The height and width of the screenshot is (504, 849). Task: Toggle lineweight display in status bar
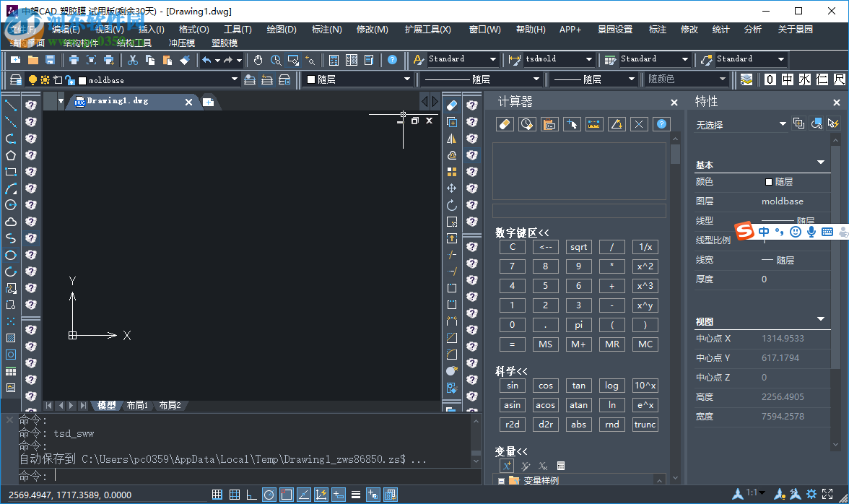pyautogui.click(x=355, y=495)
